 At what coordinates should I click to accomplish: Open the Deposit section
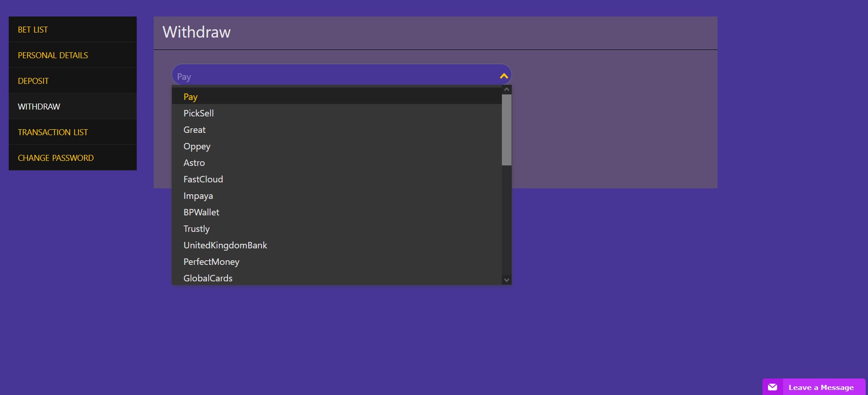coord(72,81)
